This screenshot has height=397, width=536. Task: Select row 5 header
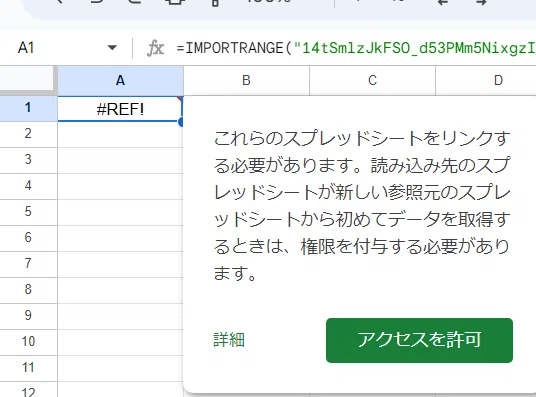[x=28, y=212]
